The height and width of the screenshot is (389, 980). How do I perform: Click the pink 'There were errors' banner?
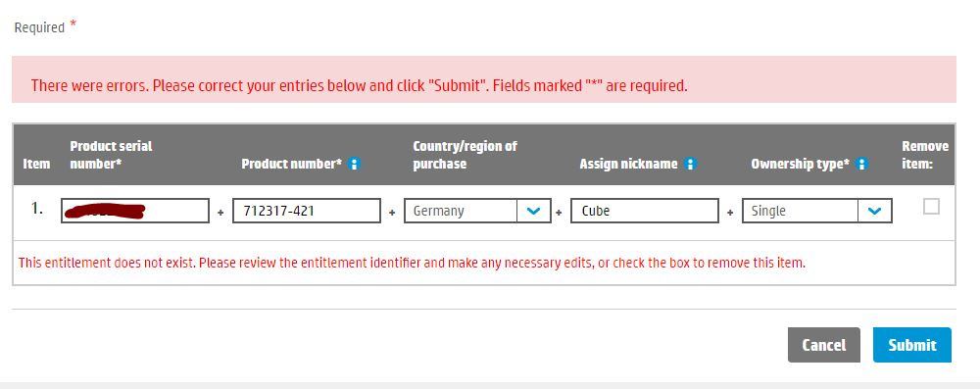(x=484, y=79)
